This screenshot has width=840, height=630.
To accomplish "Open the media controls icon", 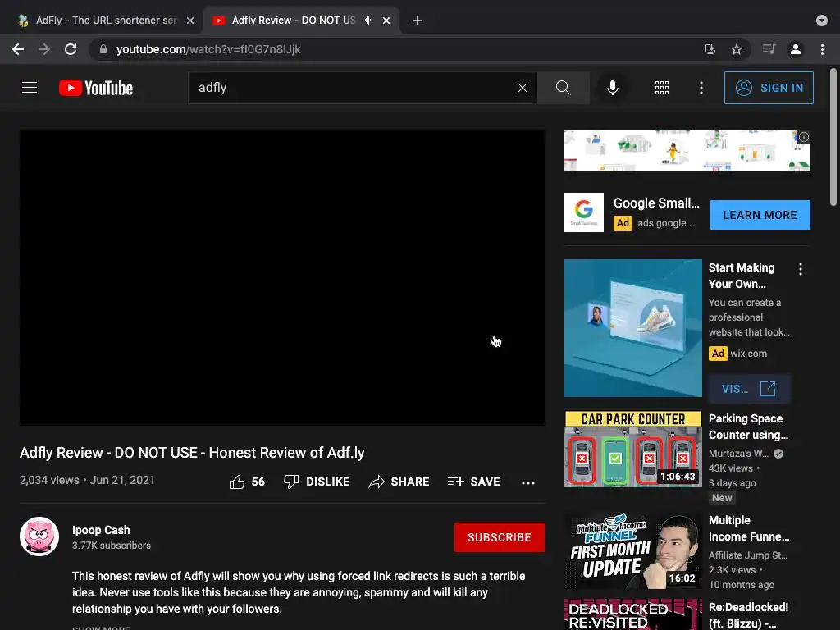I will pyautogui.click(x=769, y=49).
